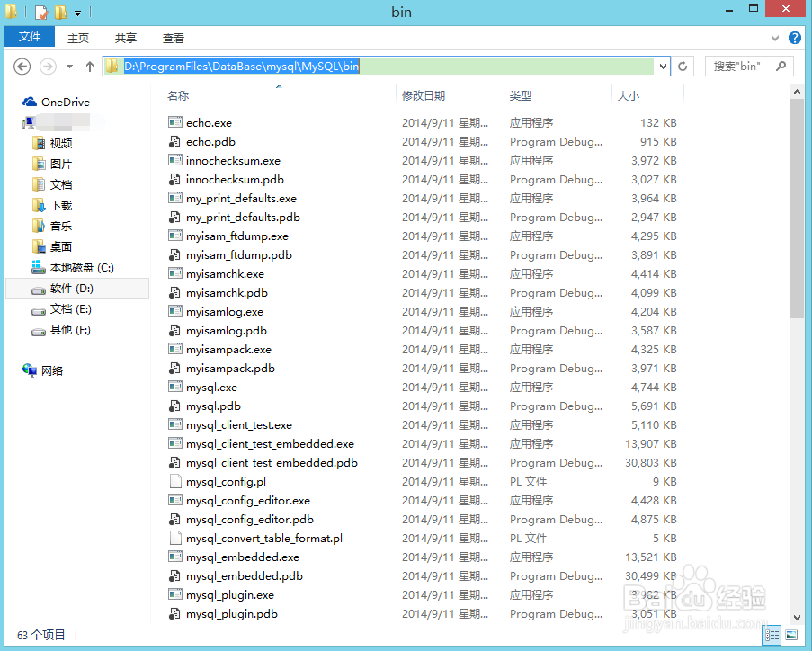
Task: Click the address bar path text
Action: click(x=241, y=67)
